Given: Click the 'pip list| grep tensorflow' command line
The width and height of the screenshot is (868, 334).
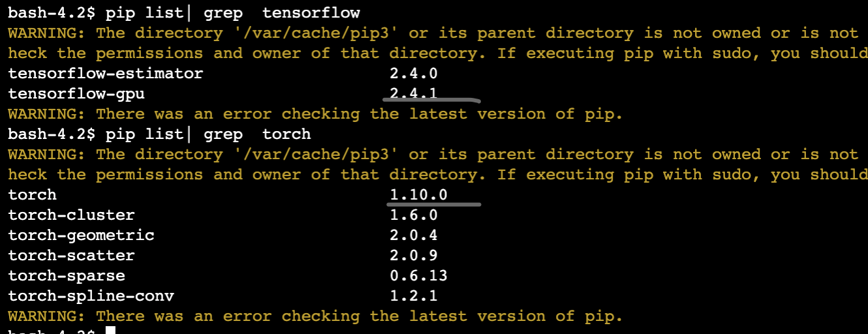Looking at the screenshot, I should click(x=233, y=12).
